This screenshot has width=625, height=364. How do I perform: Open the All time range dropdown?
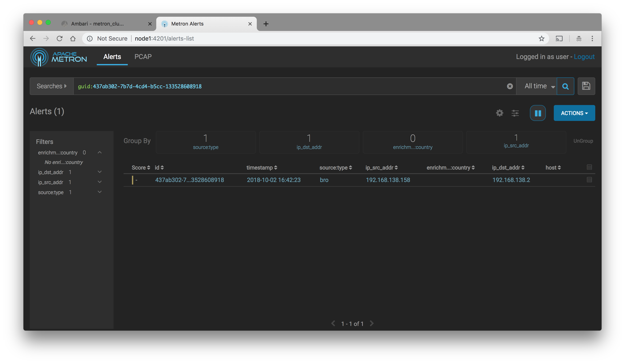coord(539,86)
